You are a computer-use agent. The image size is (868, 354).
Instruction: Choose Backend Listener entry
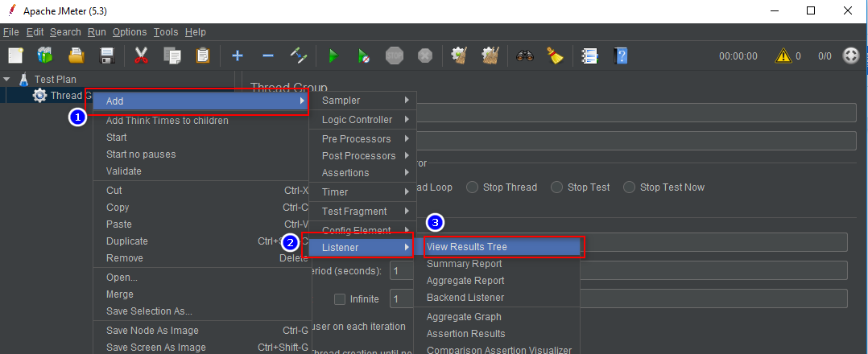497,298
